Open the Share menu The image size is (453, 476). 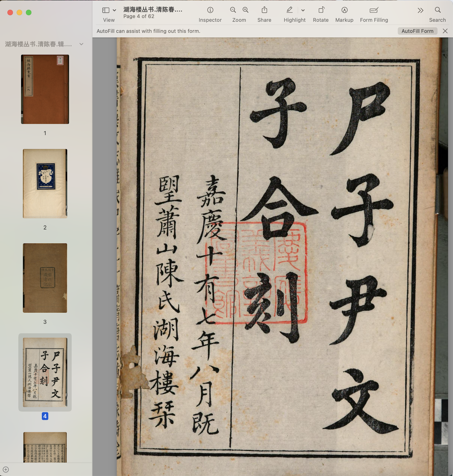coord(264,10)
